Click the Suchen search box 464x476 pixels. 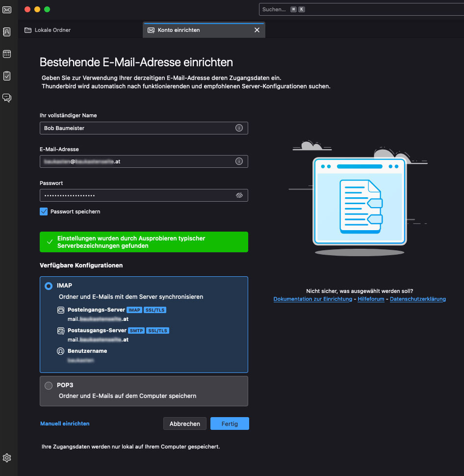coord(361,9)
